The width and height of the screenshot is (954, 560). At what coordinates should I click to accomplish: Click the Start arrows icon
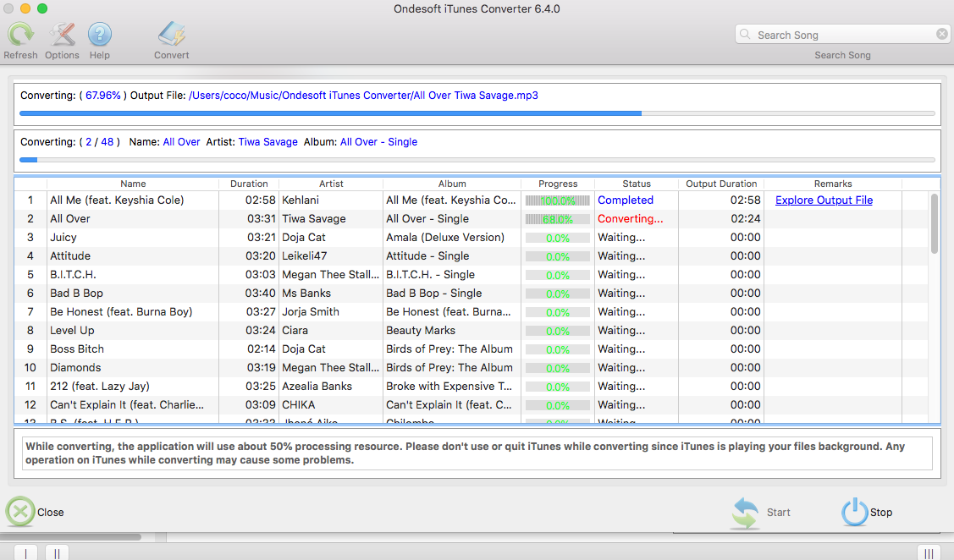coord(745,513)
